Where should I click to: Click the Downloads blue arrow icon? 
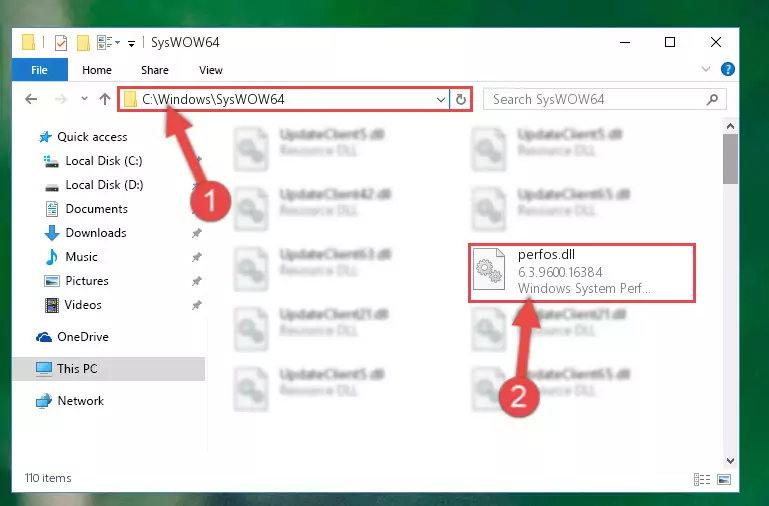point(51,233)
